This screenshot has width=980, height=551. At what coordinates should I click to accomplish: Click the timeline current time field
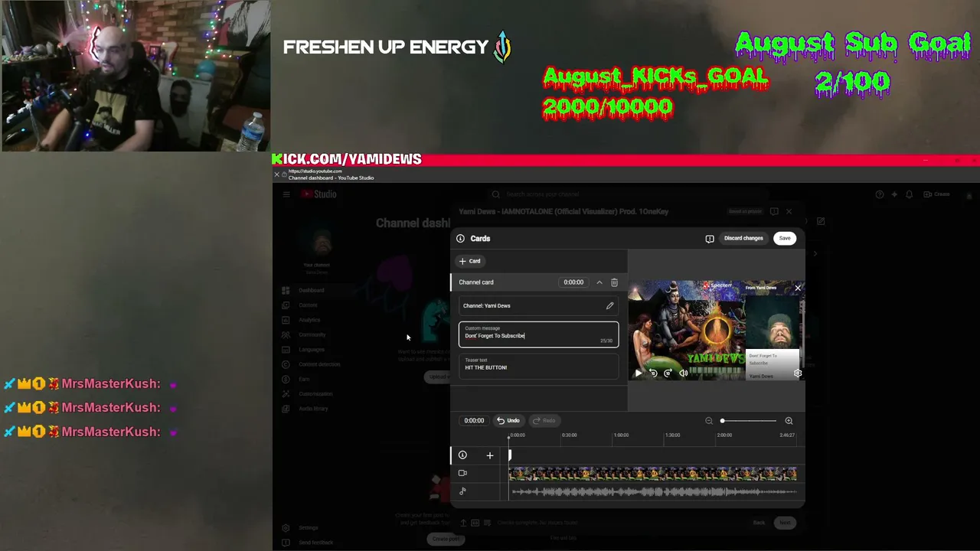[474, 421]
